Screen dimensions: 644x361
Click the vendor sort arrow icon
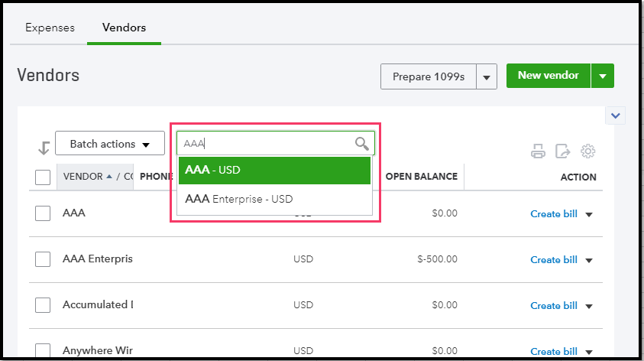pyautogui.click(x=108, y=177)
